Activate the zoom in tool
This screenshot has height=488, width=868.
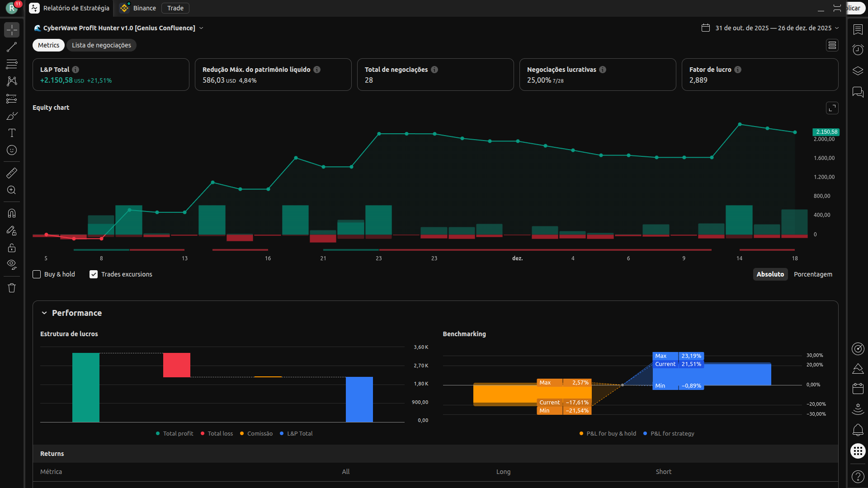(12, 190)
